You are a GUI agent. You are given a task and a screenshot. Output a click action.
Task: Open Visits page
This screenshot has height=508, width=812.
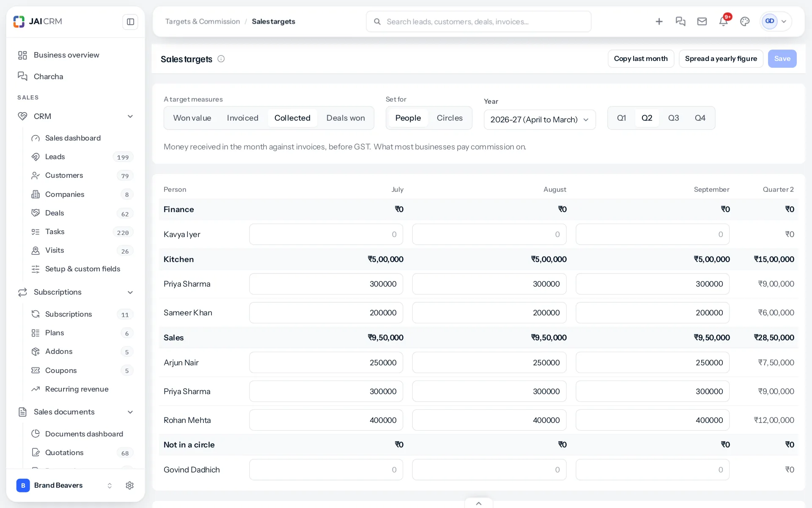(x=82, y=250)
